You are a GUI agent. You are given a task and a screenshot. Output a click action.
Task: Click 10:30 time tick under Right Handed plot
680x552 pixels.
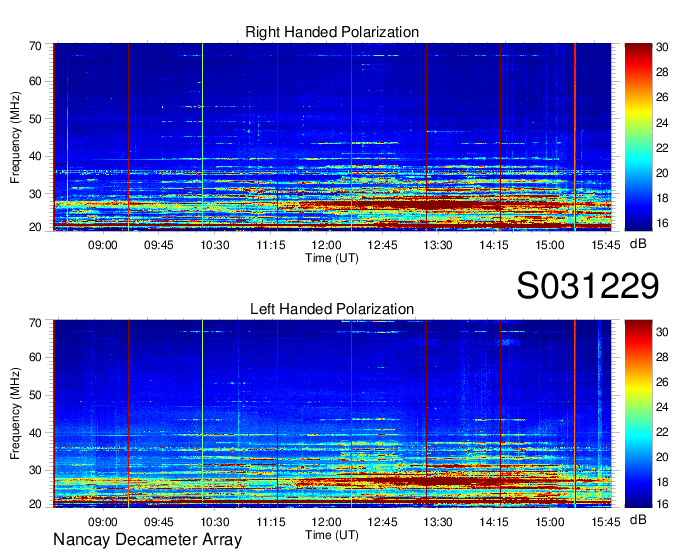(215, 245)
